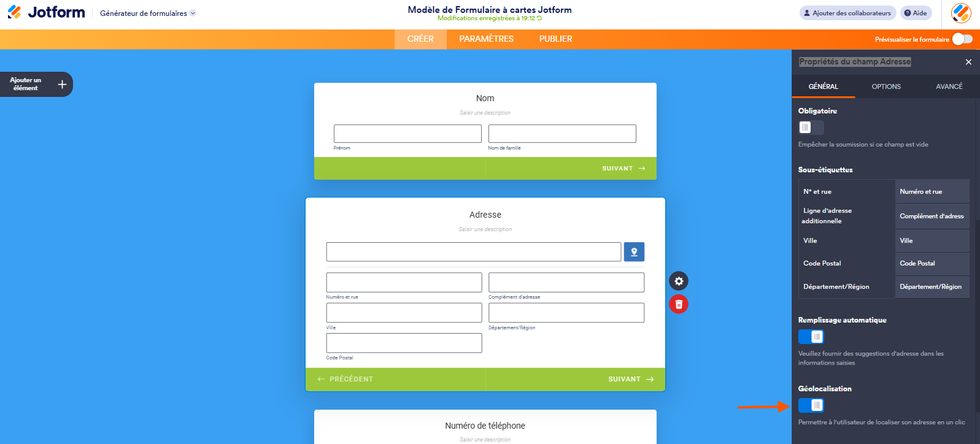Click the geolocation pin button in Adresse

[634, 252]
